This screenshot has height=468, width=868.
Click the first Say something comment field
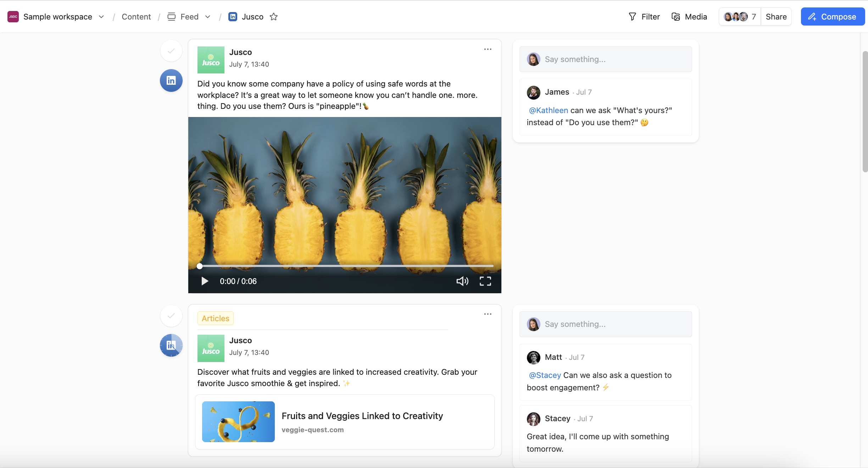tap(606, 59)
